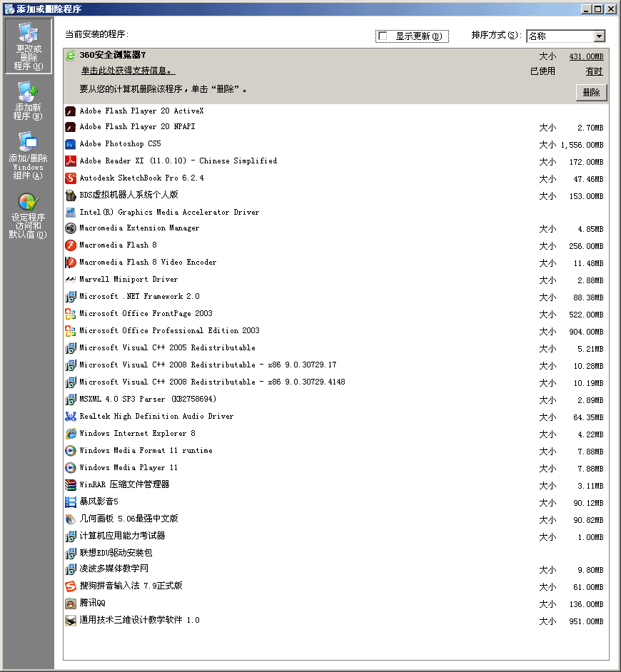
Task: Select Windows Media Format 11 runtime
Action: point(335,451)
